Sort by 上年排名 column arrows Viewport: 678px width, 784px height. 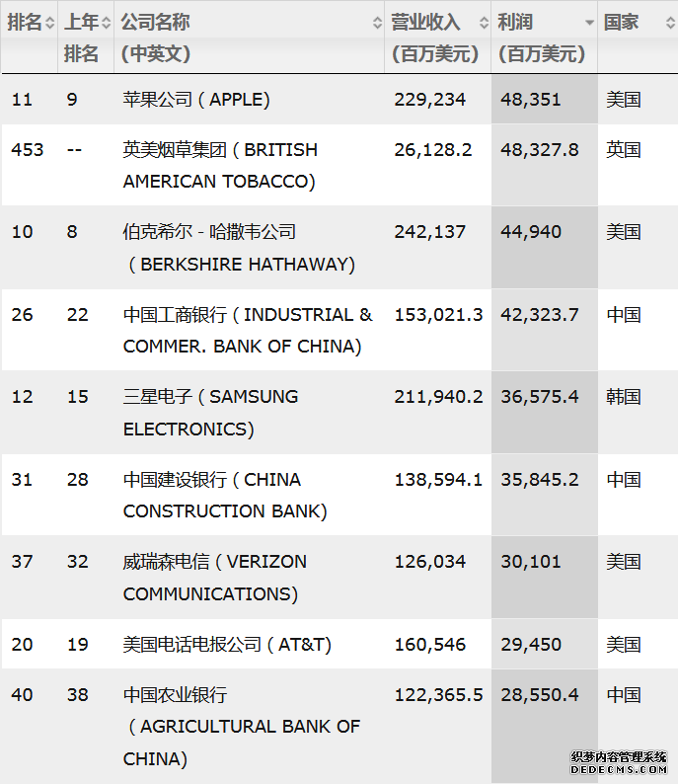coord(106,23)
